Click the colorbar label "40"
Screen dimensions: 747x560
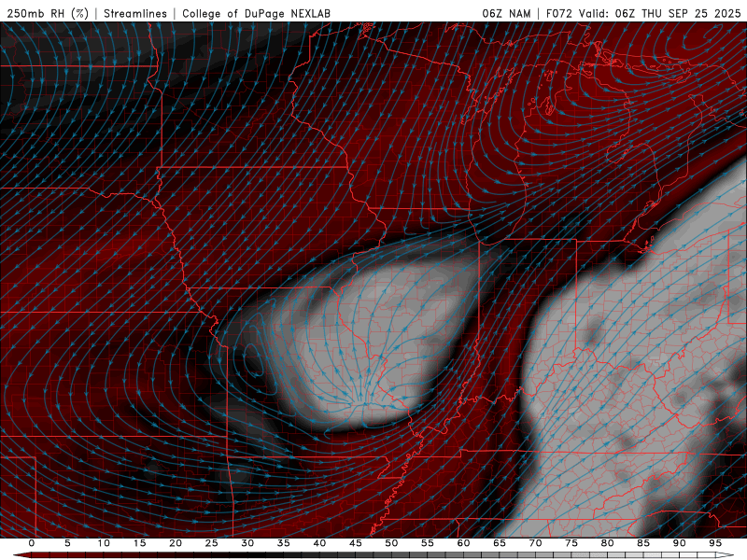point(319,543)
